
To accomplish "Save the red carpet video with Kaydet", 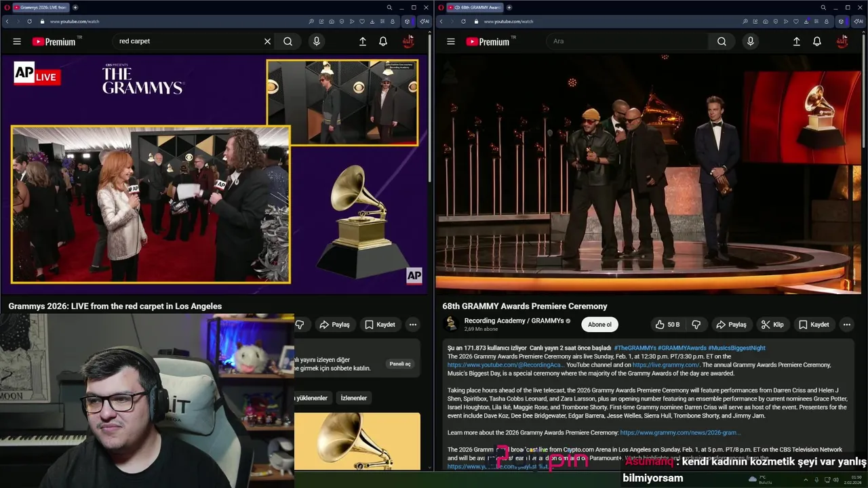I will (380, 325).
